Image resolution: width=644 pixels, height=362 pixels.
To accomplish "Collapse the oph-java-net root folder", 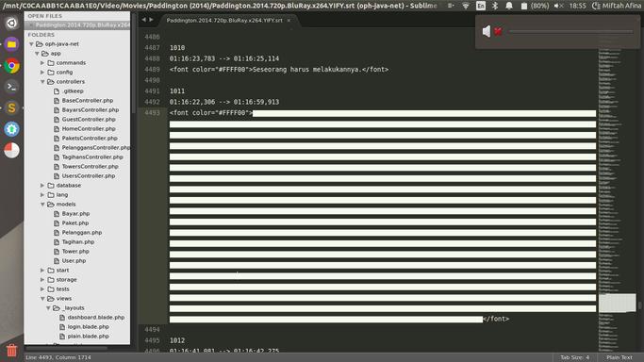I will click(x=31, y=44).
